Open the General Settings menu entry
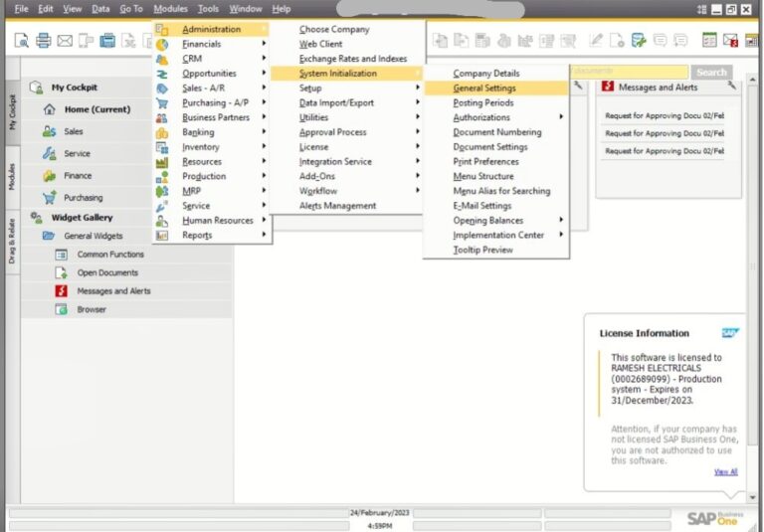Screen dimensions: 764x532 click(496, 89)
